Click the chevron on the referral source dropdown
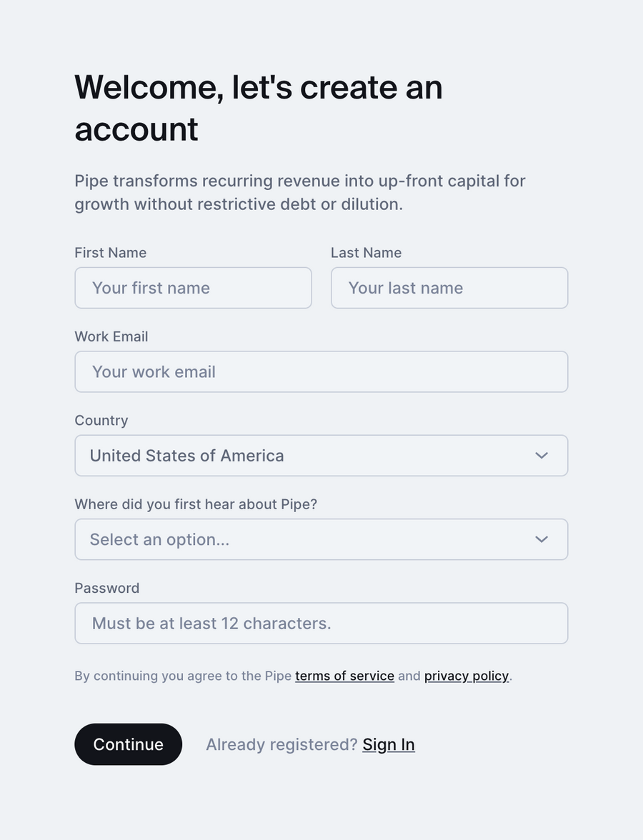The height and width of the screenshot is (840, 643). click(541, 539)
